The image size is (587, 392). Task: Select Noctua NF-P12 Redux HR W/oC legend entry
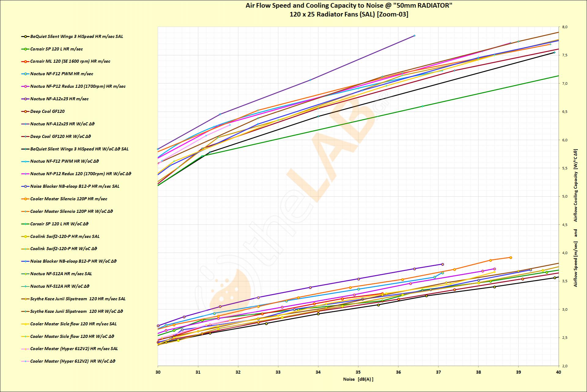[81, 174]
